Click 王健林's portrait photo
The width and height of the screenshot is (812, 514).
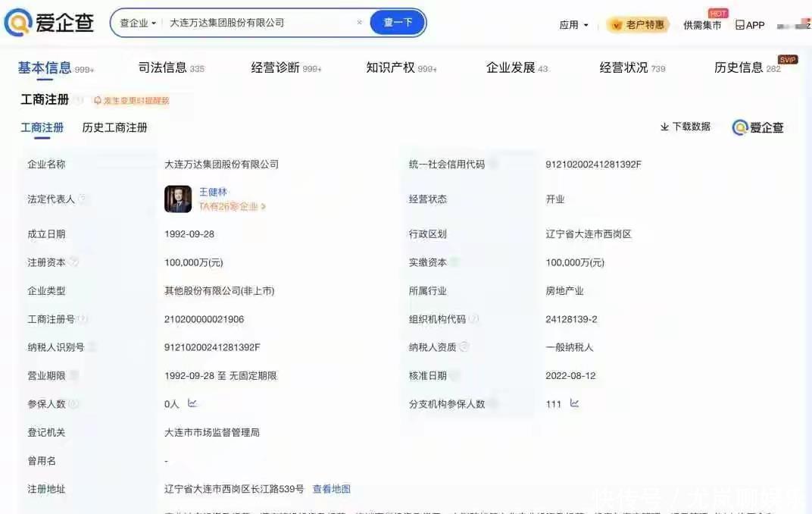tap(178, 199)
